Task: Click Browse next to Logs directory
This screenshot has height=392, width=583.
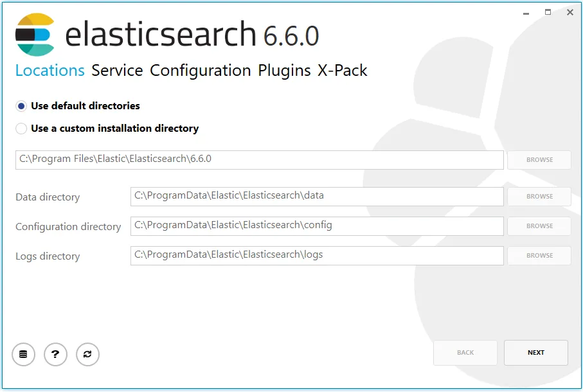Action: point(539,256)
